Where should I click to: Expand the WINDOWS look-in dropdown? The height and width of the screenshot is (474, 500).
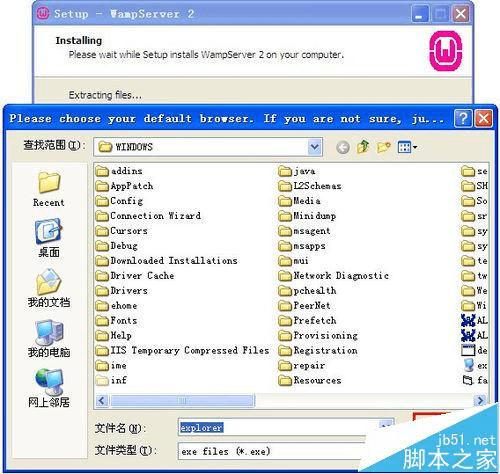coord(315,147)
